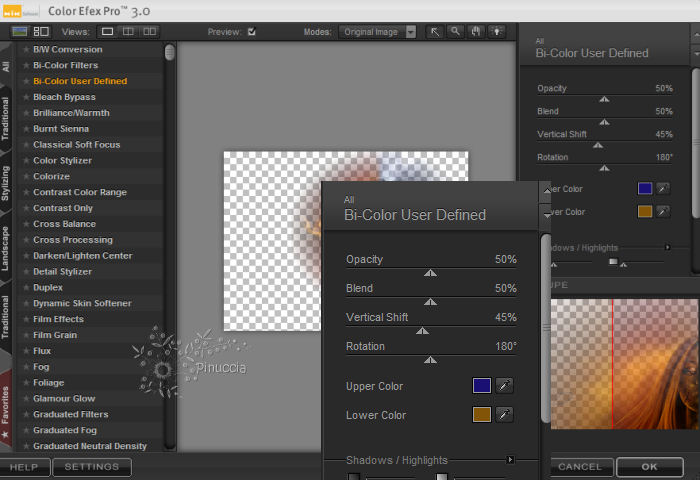This screenshot has height=480, width=700.
Task: Open the Modes dropdown showing Original Image
Action: pyautogui.click(x=378, y=32)
